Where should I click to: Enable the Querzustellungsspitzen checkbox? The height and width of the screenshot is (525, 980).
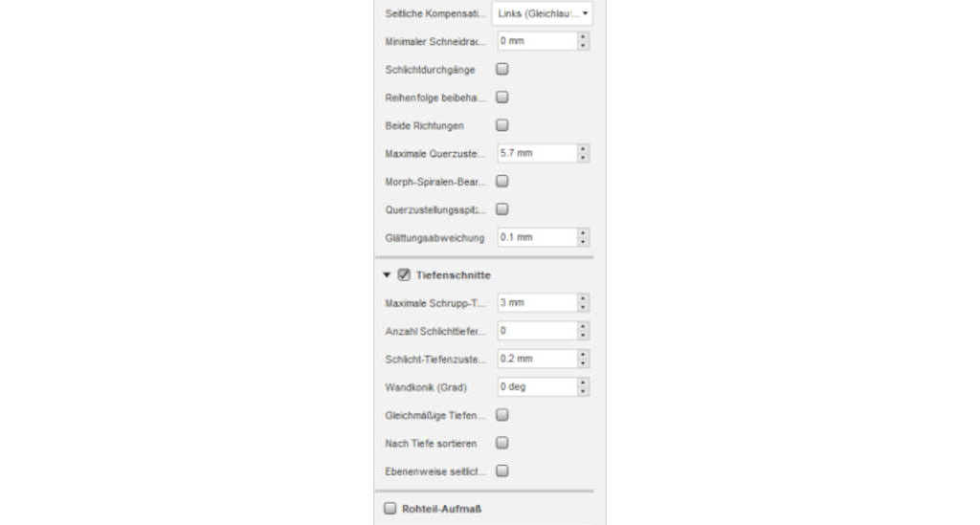pos(502,208)
